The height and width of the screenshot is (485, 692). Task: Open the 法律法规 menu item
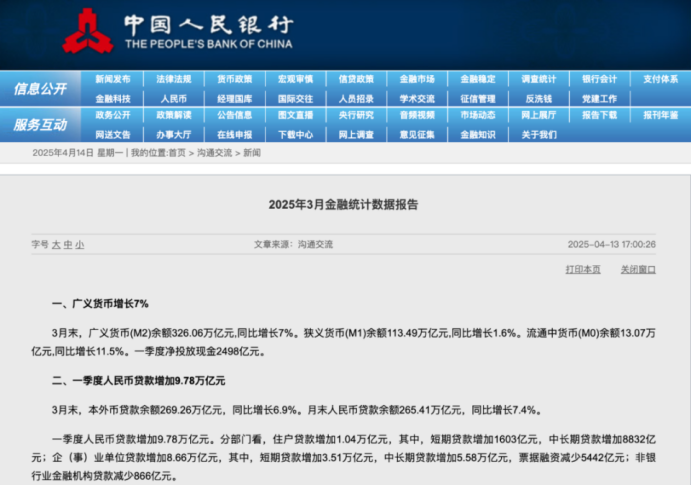pos(173,79)
